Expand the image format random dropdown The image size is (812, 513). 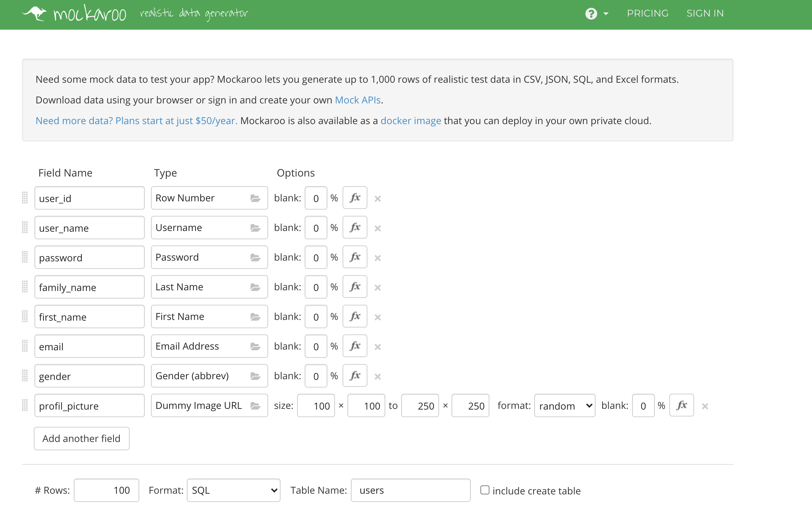(564, 406)
